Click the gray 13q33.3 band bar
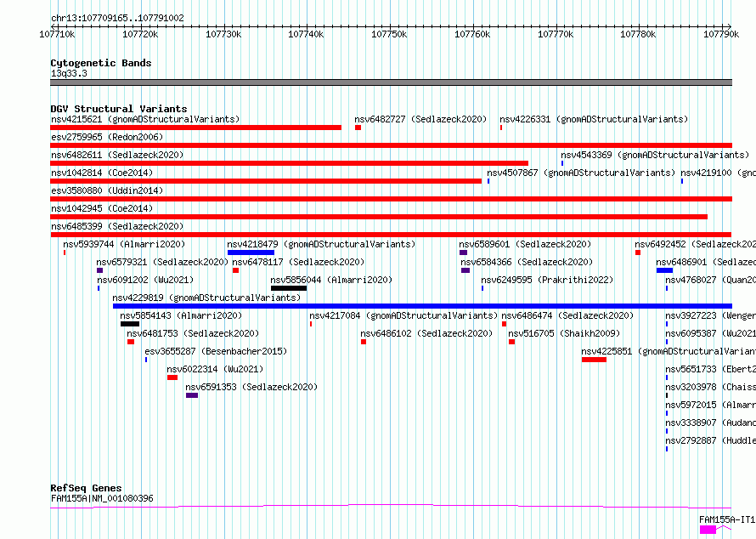Image resolution: width=756 pixels, height=539 pixels. tap(391, 82)
